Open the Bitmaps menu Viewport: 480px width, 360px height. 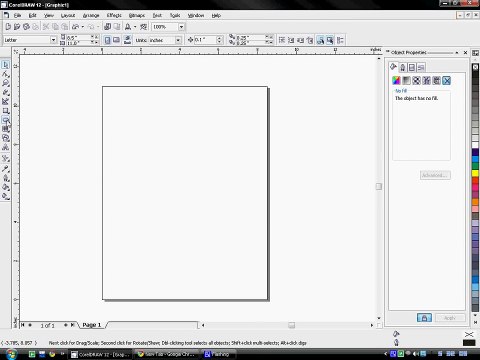(137, 15)
